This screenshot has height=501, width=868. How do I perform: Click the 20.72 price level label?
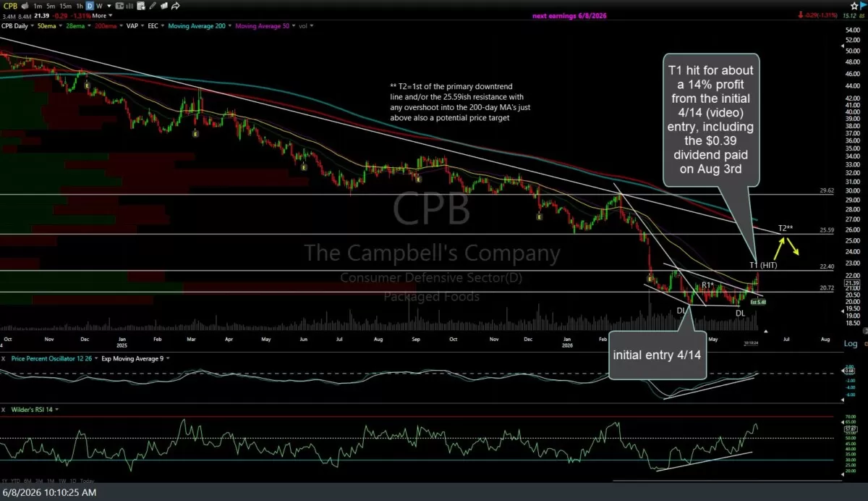pos(827,288)
